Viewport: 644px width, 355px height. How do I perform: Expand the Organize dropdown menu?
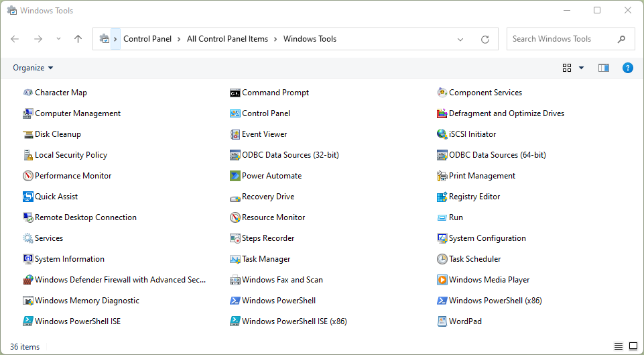tap(33, 68)
